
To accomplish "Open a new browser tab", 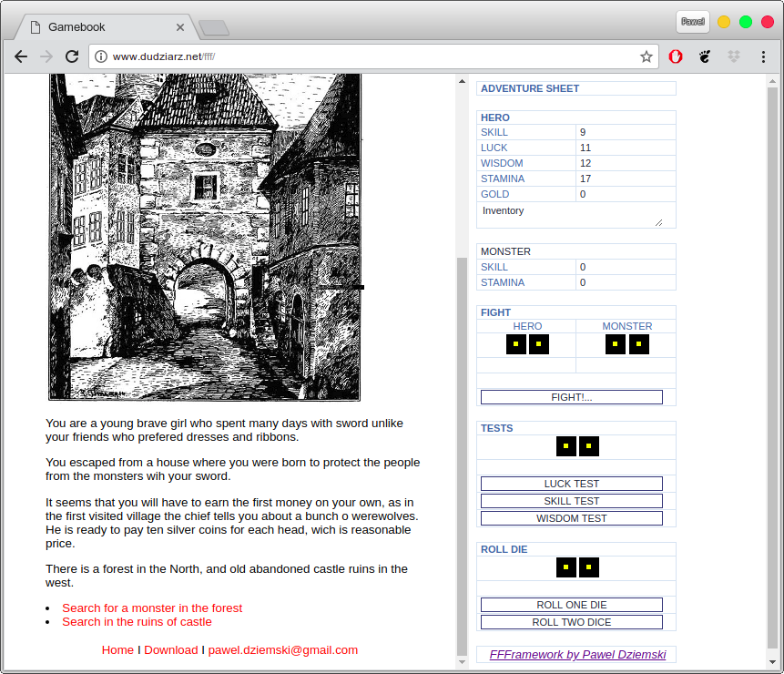I will pos(214,26).
